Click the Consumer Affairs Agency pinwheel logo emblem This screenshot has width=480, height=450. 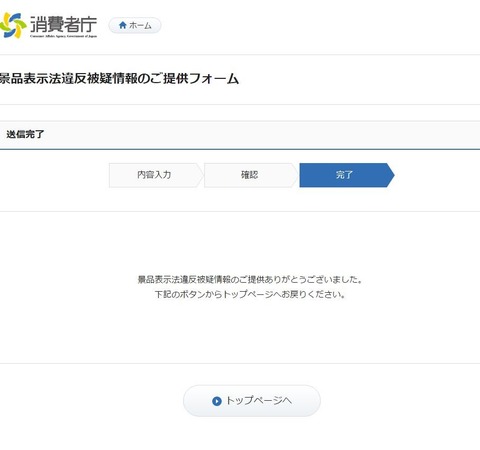[13, 26]
